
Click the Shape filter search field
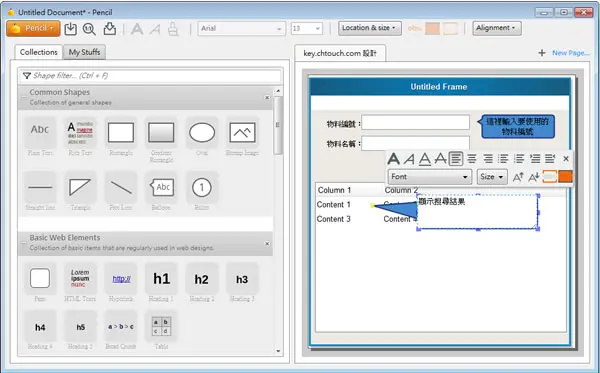coord(151,76)
